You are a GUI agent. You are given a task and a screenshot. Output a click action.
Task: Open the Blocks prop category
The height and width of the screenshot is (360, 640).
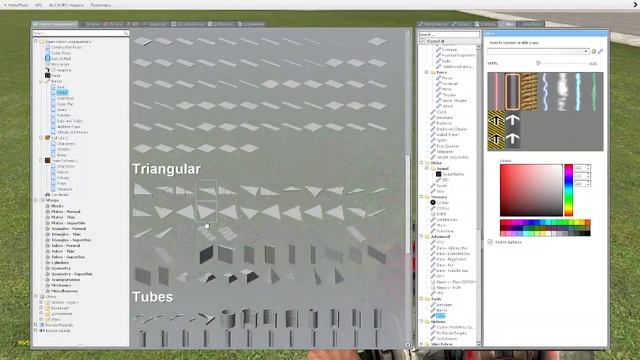pyautogui.click(x=57, y=206)
